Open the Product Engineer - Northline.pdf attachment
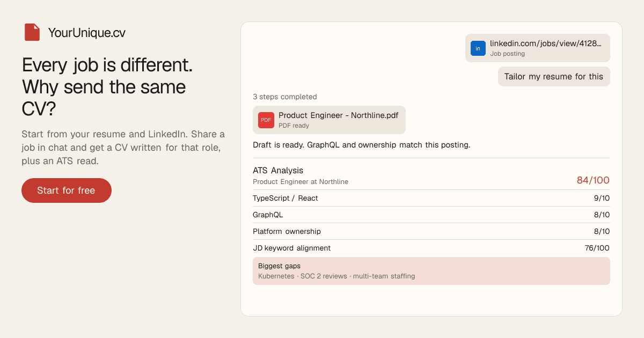 329,120
